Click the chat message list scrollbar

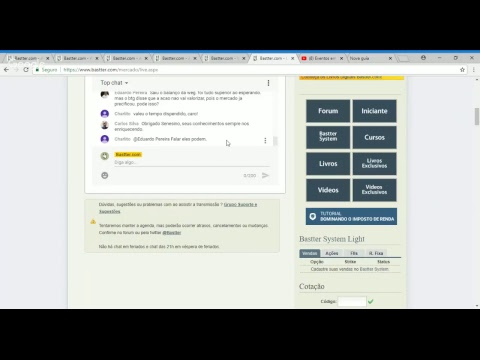click(x=275, y=141)
